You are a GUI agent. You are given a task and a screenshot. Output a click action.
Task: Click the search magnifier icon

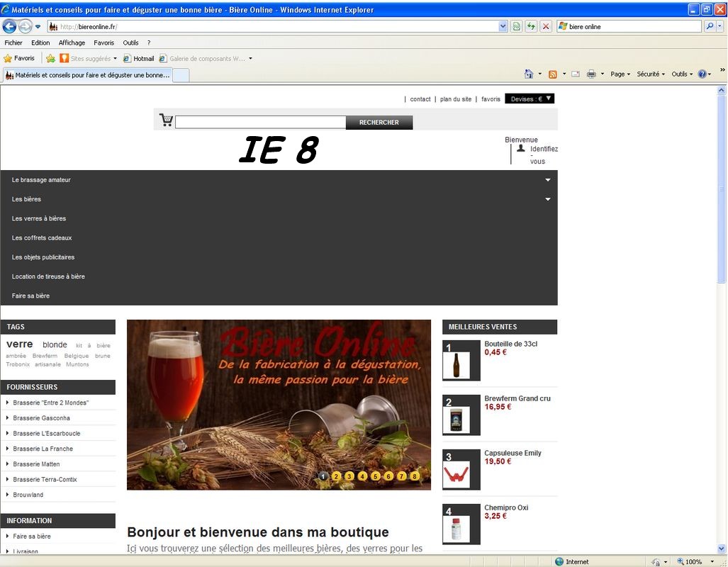pyautogui.click(x=710, y=26)
